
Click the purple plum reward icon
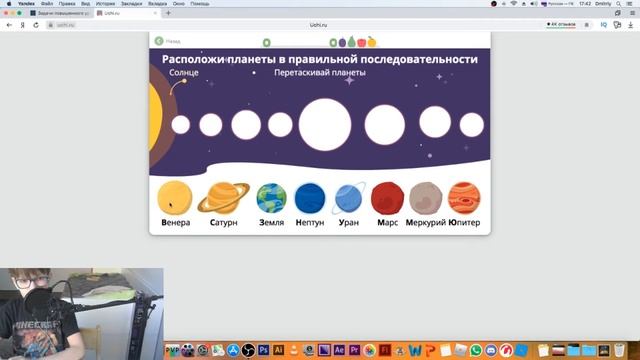[x=342, y=42]
